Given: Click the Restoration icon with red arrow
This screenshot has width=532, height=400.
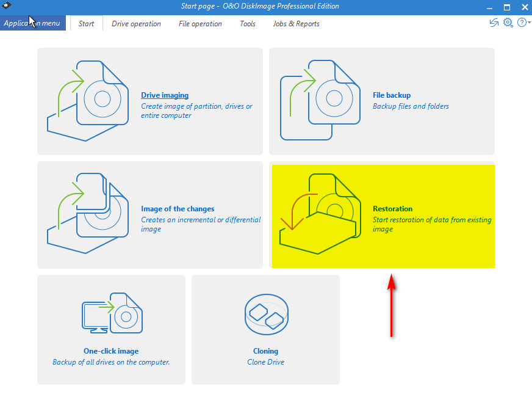Looking at the screenshot, I should pos(318,213).
